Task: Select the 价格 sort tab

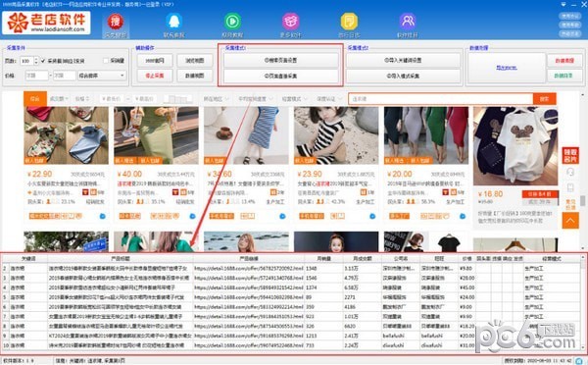Action: click(82, 99)
